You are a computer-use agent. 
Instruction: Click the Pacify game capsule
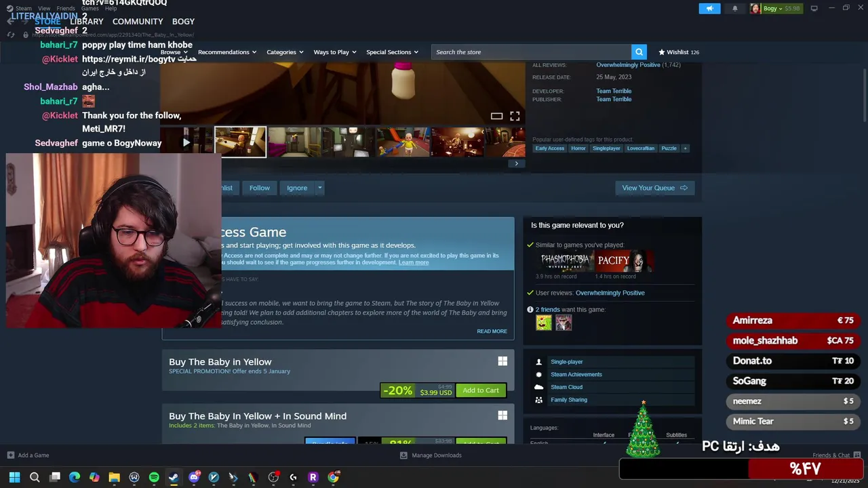click(624, 261)
